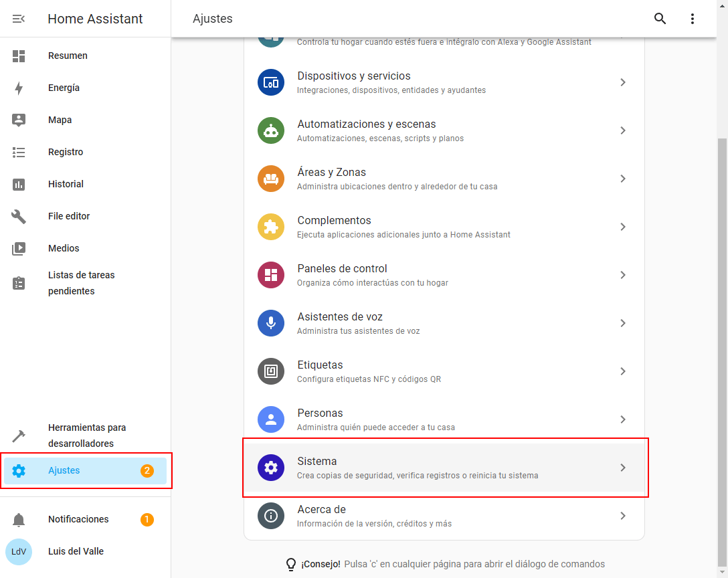Click the Medios play icon
The image size is (728, 578).
click(19, 249)
